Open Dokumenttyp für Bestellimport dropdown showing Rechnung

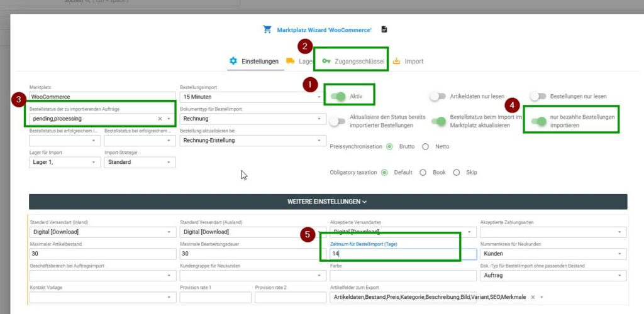point(252,119)
